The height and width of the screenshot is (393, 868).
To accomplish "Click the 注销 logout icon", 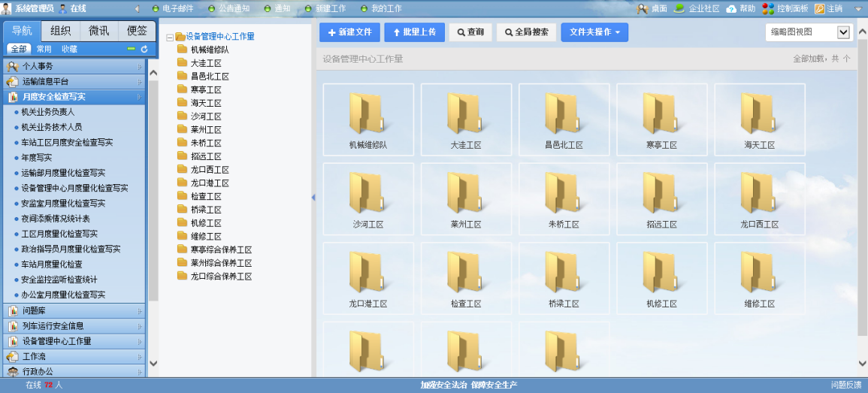I will click(x=819, y=9).
